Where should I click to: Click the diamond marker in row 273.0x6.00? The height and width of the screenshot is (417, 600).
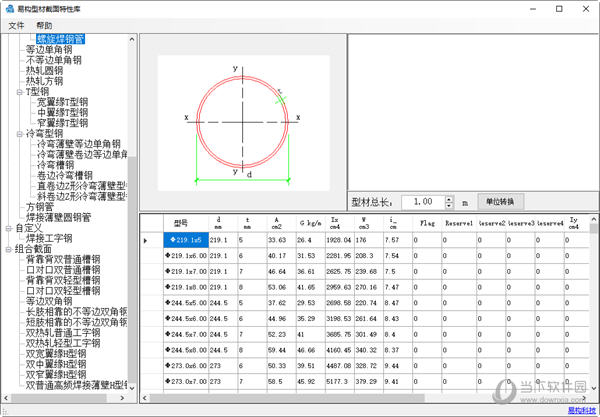(x=168, y=365)
